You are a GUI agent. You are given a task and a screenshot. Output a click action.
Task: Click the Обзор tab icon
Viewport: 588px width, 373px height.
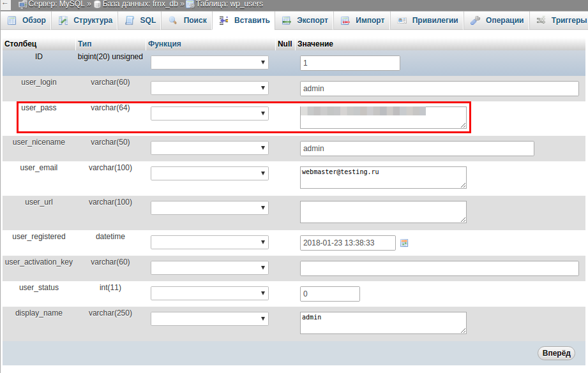point(12,20)
